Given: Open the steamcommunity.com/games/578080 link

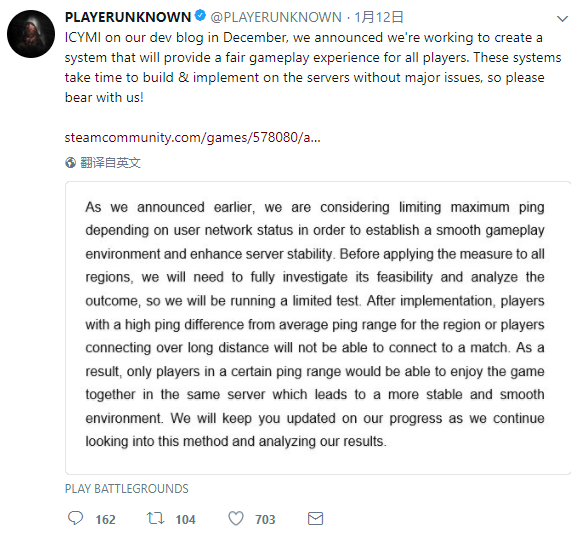Looking at the screenshot, I should [x=193, y=138].
